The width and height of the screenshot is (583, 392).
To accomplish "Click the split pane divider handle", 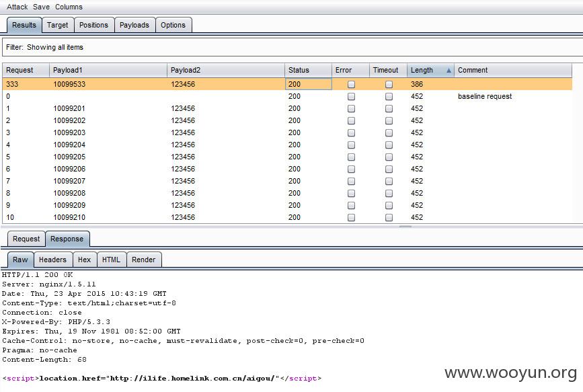I will (x=405, y=226).
